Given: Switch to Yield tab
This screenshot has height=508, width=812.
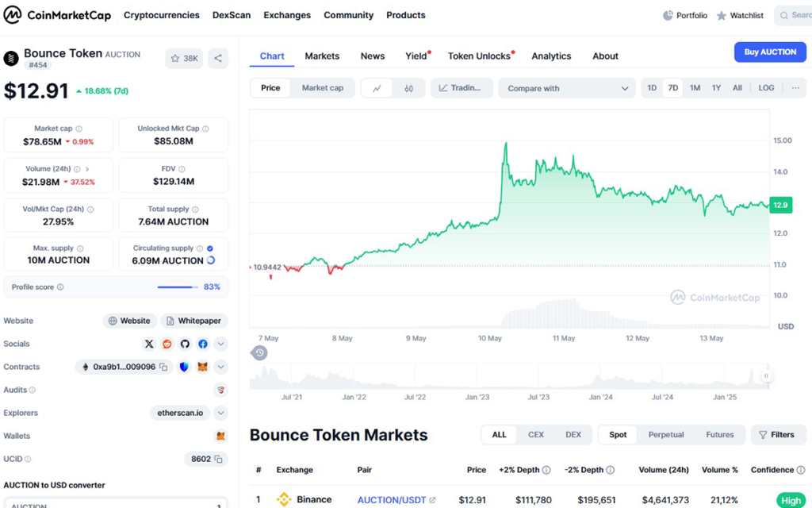Looking at the screenshot, I should point(417,56).
